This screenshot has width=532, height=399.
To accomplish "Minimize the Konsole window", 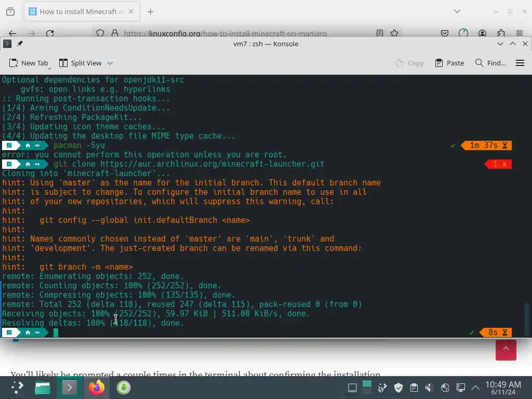I will (500, 44).
